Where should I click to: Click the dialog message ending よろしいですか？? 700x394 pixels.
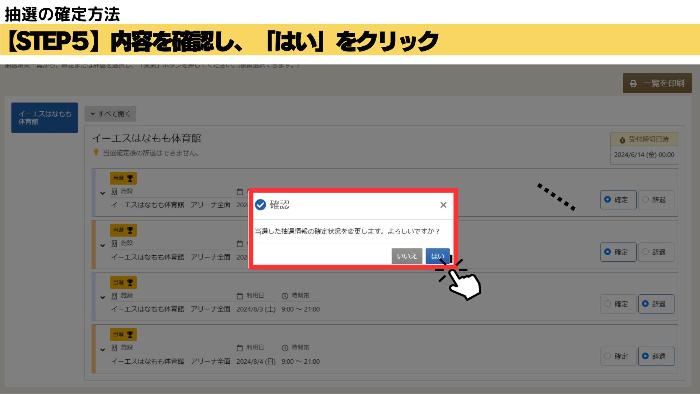[347, 231]
